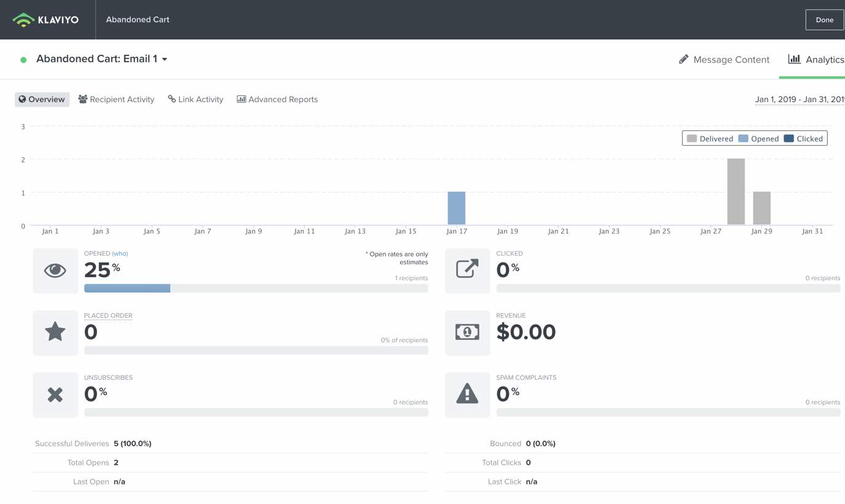Screen dimensions: 845x504
Task: Click the Jan 17 opened bar in chart
Action: [x=457, y=208]
